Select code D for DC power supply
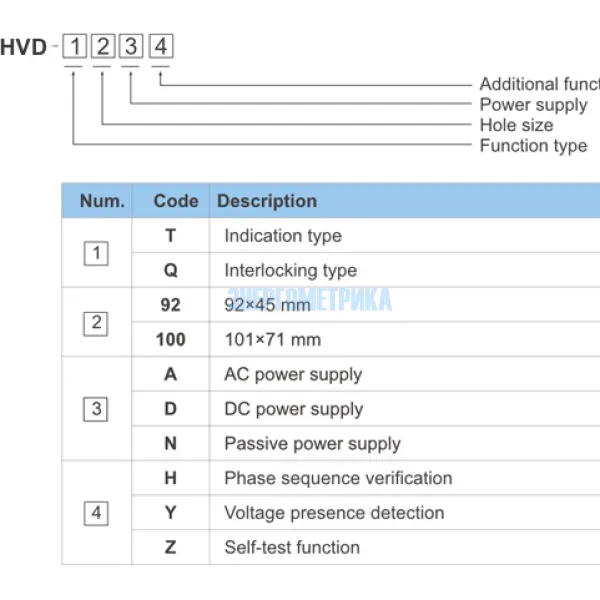 pos(171,409)
